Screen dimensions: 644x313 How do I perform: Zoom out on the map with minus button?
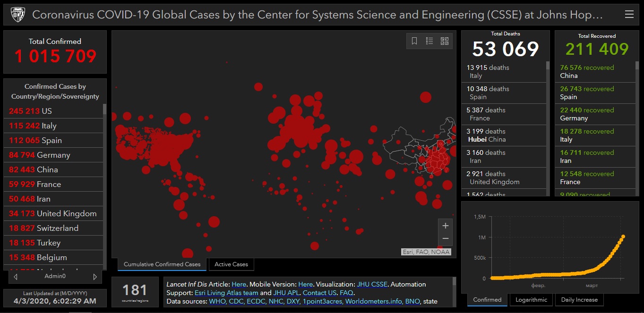coord(445,239)
